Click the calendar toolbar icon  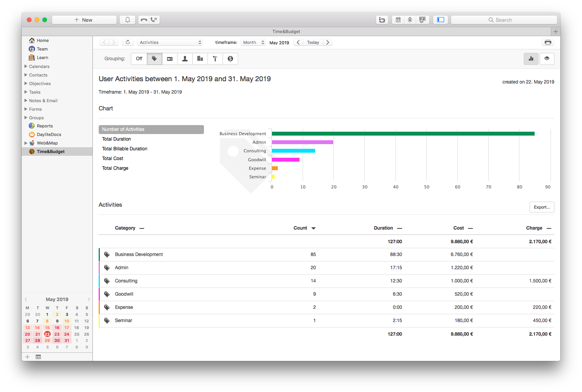click(398, 20)
